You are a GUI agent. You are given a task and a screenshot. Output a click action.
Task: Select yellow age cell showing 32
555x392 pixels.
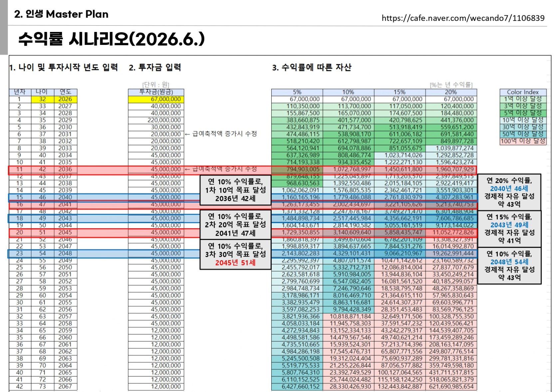tap(43, 99)
